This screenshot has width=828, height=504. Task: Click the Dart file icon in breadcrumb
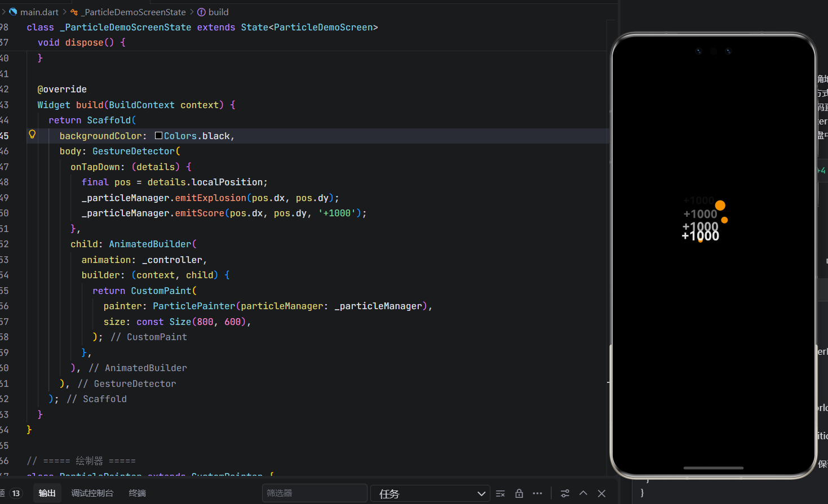tap(13, 12)
